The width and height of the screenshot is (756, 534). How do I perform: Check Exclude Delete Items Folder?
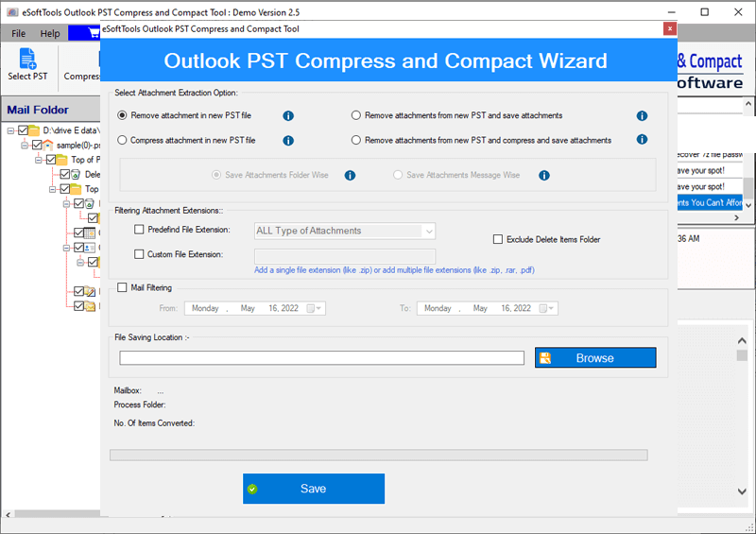(x=498, y=239)
